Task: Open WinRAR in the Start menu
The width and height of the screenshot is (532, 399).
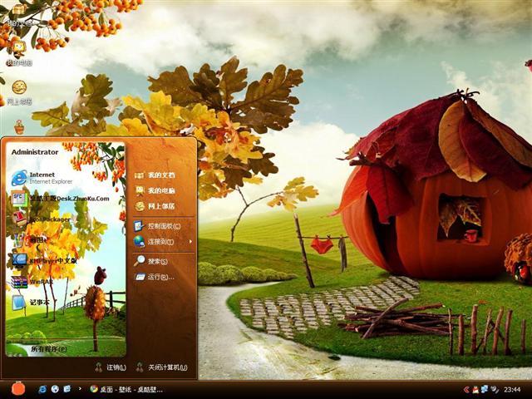Action: click(x=32, y=282)
